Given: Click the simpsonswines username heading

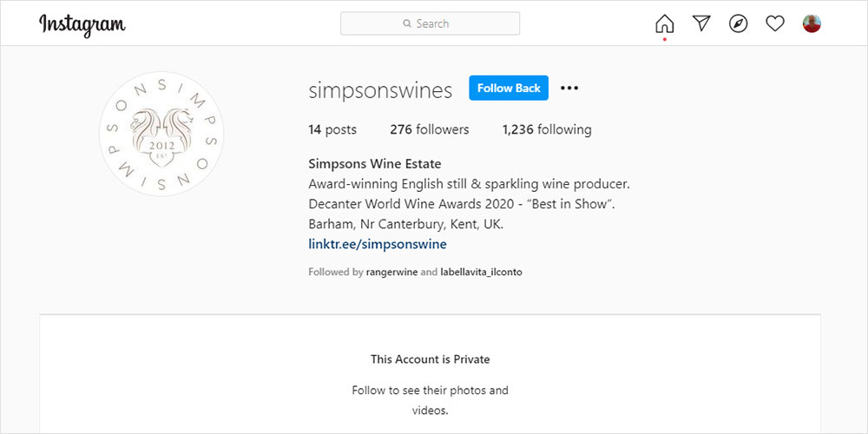Looking at the screenshot, I should point(380,89).
